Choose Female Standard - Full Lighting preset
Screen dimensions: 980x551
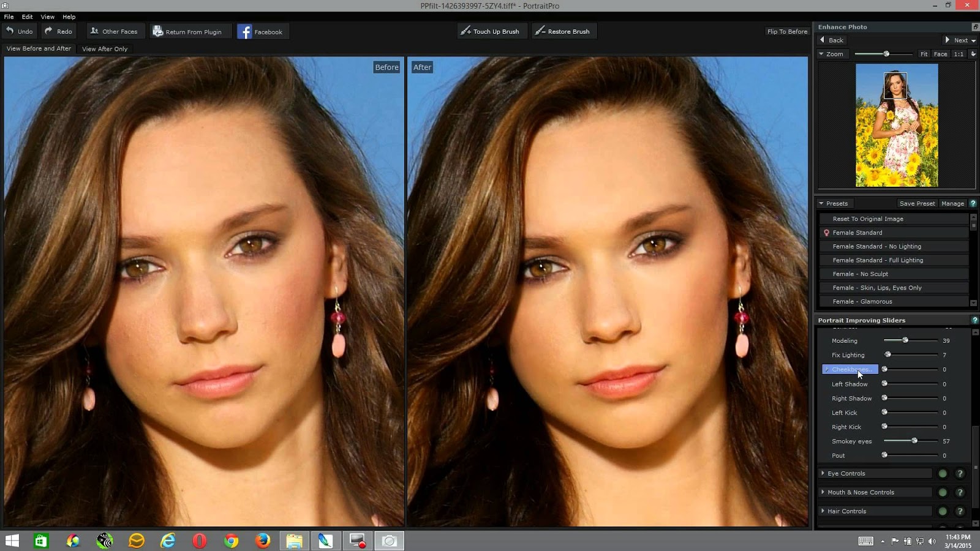click(894, 260)
